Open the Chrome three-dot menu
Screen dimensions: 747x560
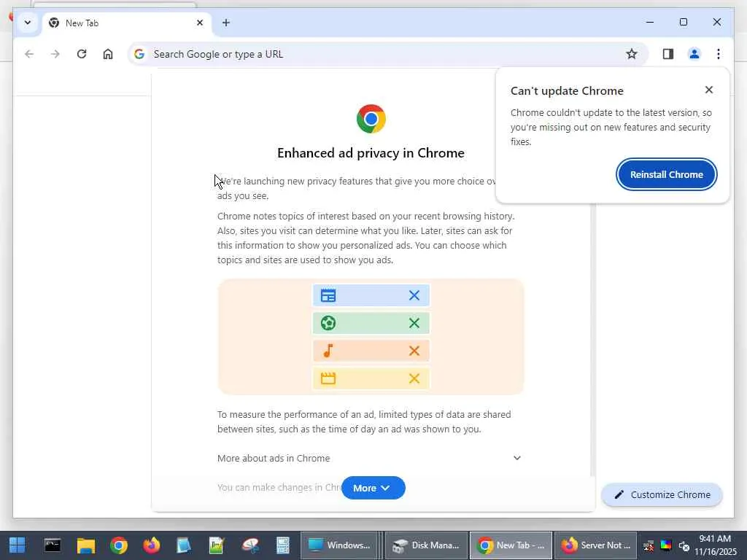[719, 54]
